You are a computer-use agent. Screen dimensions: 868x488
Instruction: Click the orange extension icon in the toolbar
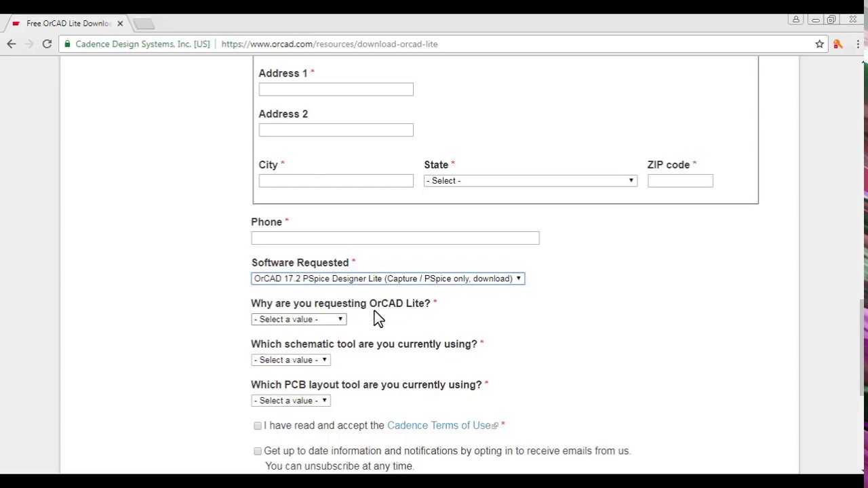click(838, 44)
